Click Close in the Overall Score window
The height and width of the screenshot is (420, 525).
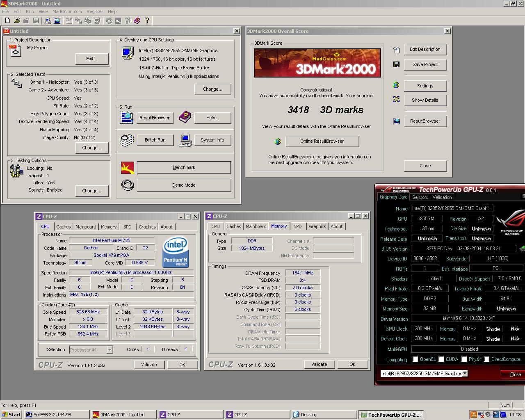(x=425, y=166)
